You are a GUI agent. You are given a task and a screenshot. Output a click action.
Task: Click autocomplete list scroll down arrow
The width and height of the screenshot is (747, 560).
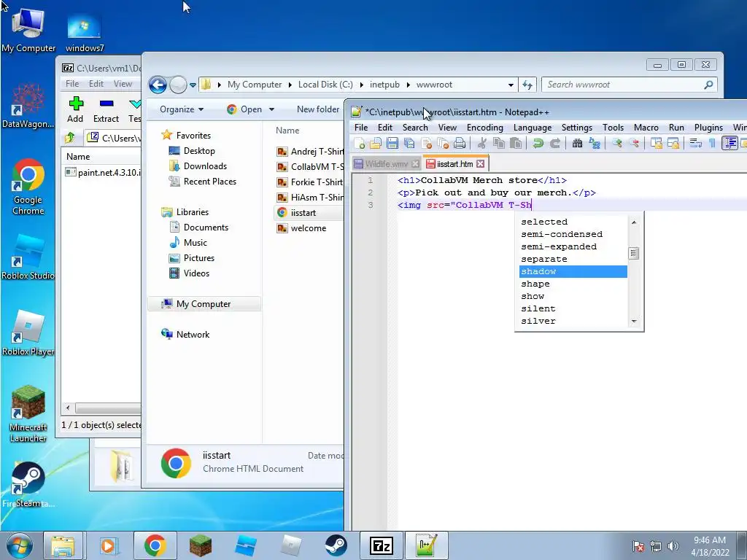(634, 322)
